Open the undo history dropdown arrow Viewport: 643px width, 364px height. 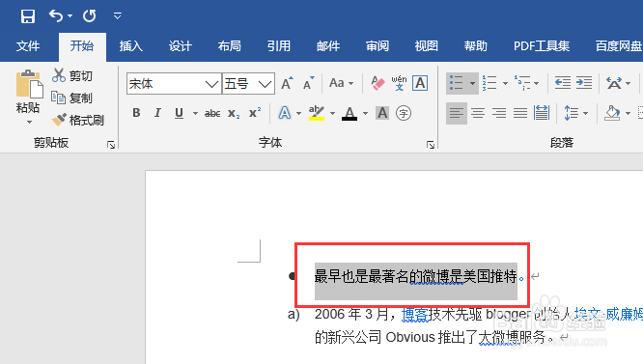70,16
